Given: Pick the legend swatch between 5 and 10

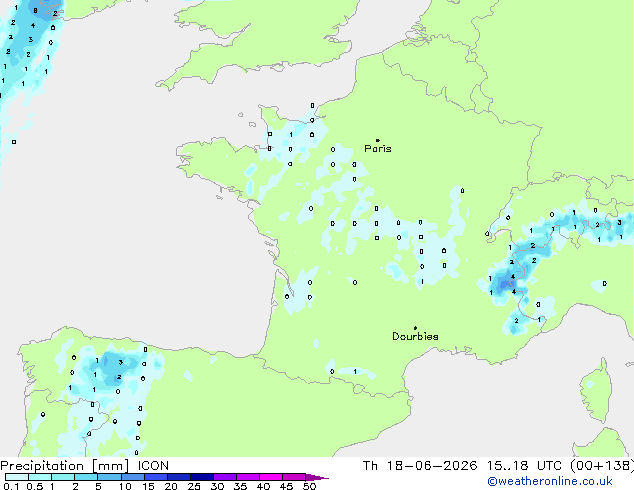Looking at the screenshot, I should point(109,477).
